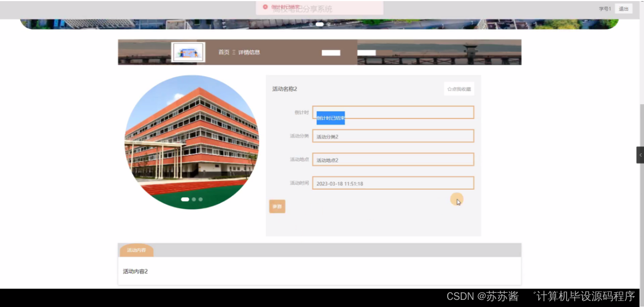Viewport: 644px width, 307px height.
Task: Expand the collapsed side panel arrow handle
Action: pyautogui.click(x=640, y=155)
